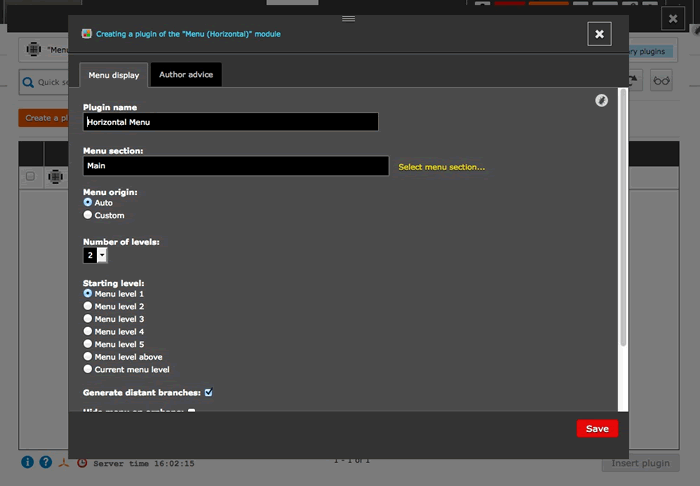Choose Menu level 3 as starting level
Screen dimensions: 700x486
(88, 319)
